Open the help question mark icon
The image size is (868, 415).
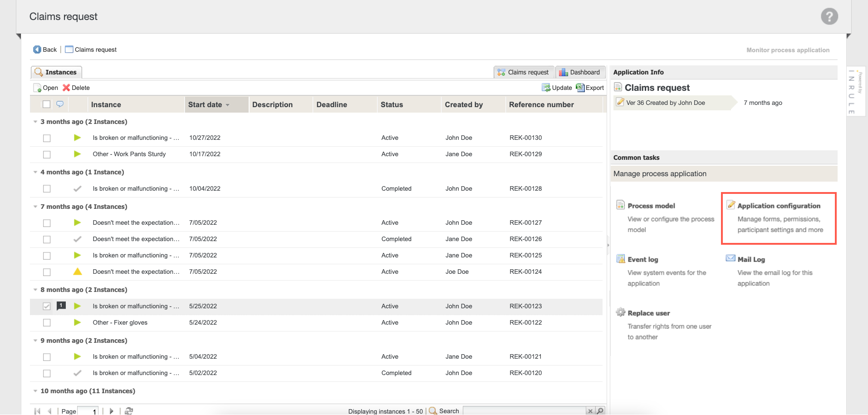click(829, 16)
